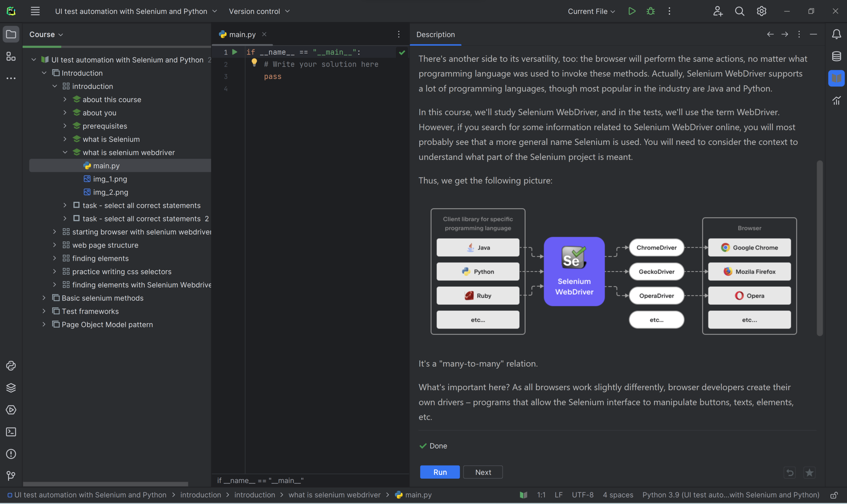The image size is (847, 504).
Task: Open SciView chart tool window
Action: [836, 100]
